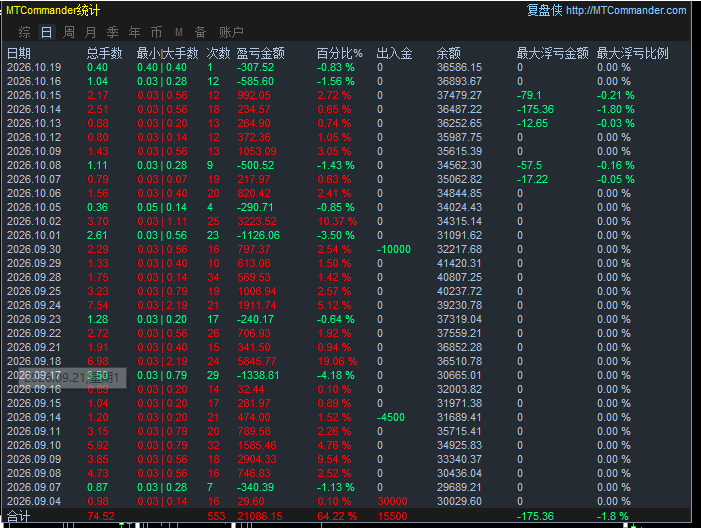The width and height of the screenshot is (701, 528).
Task: Click total lots value 7.54
Action: coord(98,305)
